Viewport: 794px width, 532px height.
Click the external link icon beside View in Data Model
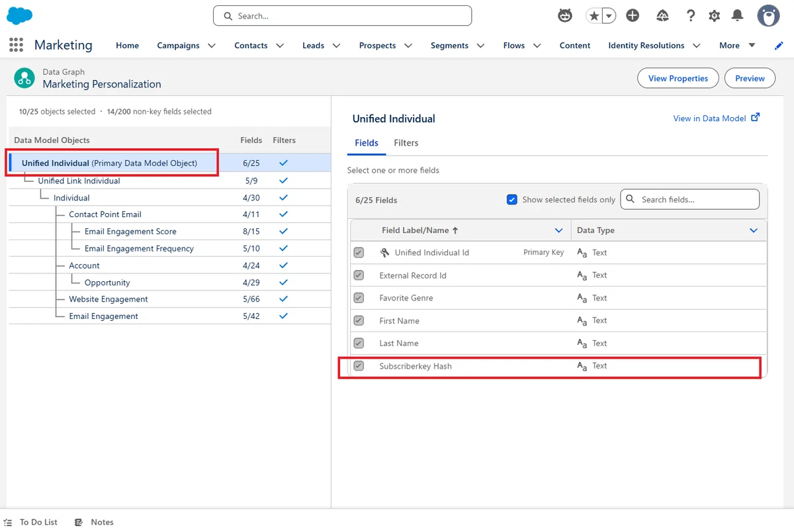(756, 118)
